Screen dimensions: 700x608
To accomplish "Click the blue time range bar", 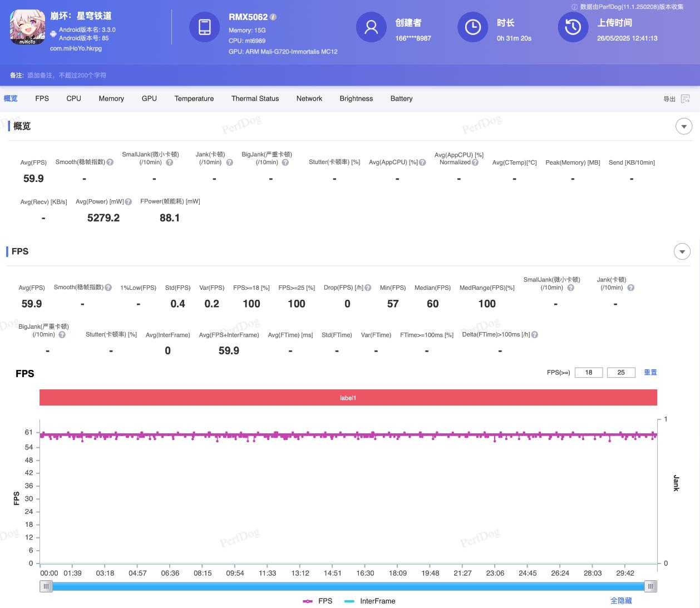I will click(x=348, y=586).
